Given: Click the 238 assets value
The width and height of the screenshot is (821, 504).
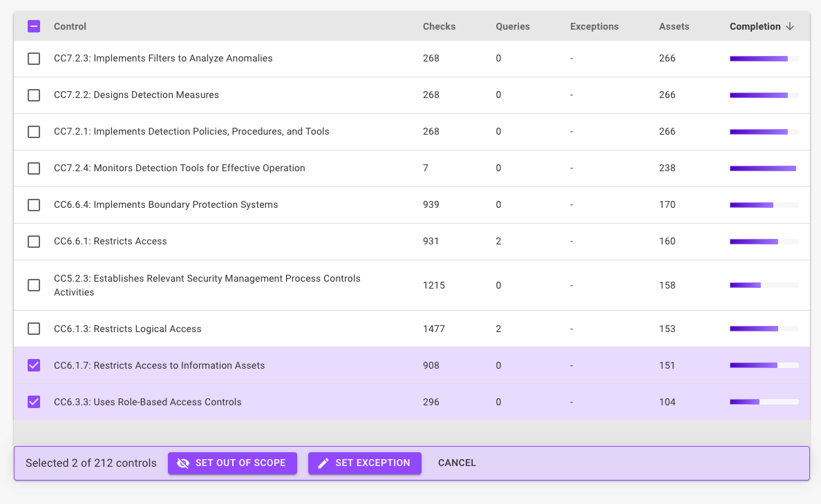Looking at the screenshot, I should [x=667, y=168].
